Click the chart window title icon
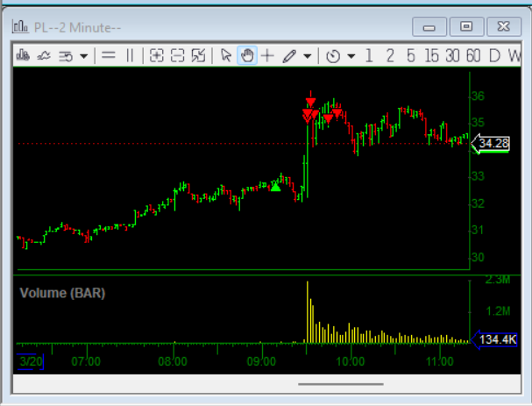 (x=20, y=26)
